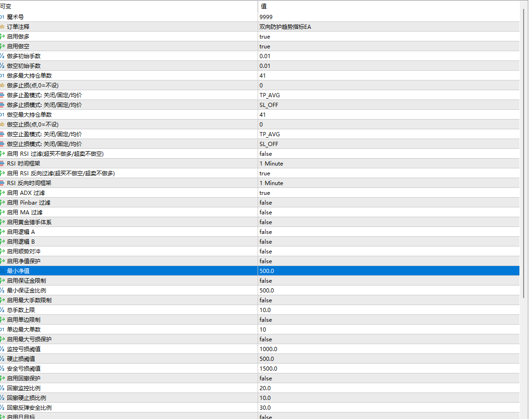The image size is (532, 419).
Task: Click the fraction icon beside 回撤监控比例
Action: pyautogui.click(x=2, y=388)
